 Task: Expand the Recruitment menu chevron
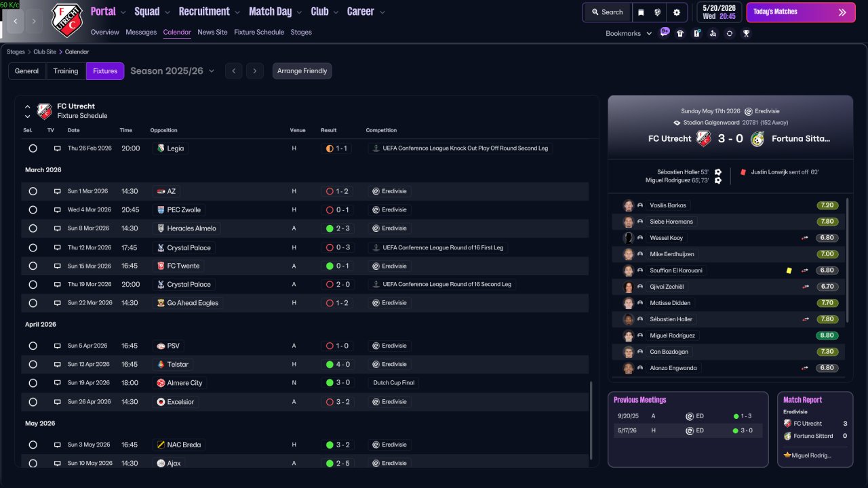coord(237,12)
